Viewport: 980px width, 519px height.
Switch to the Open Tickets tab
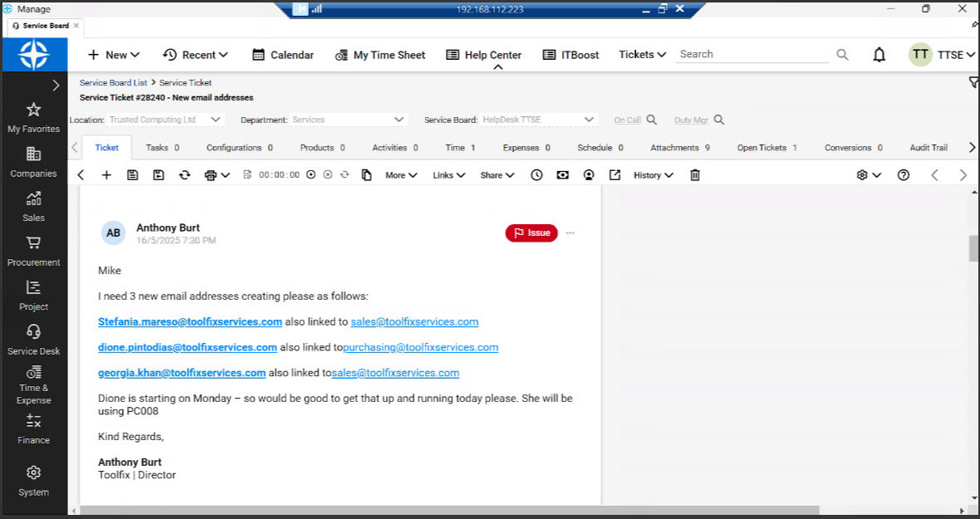[767, 147]
